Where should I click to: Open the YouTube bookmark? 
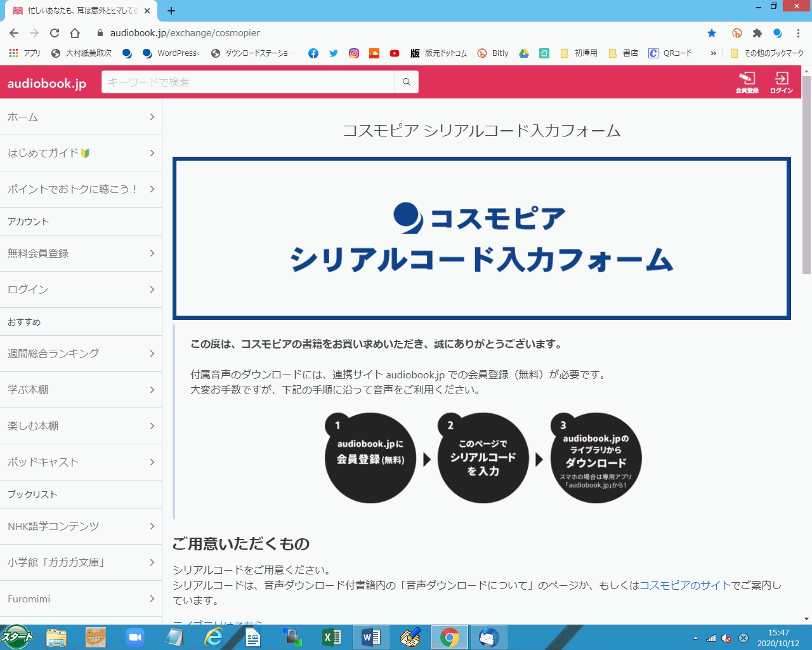(x=395, y=53)
